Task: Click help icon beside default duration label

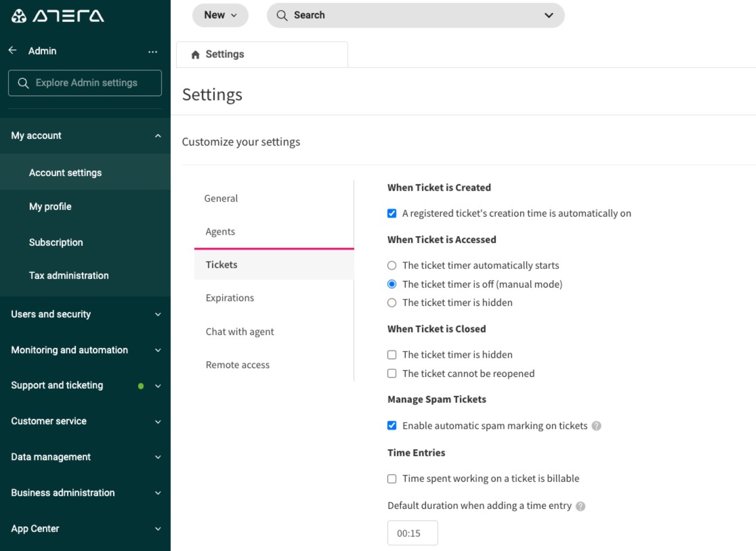Action: tap(581, 506)
